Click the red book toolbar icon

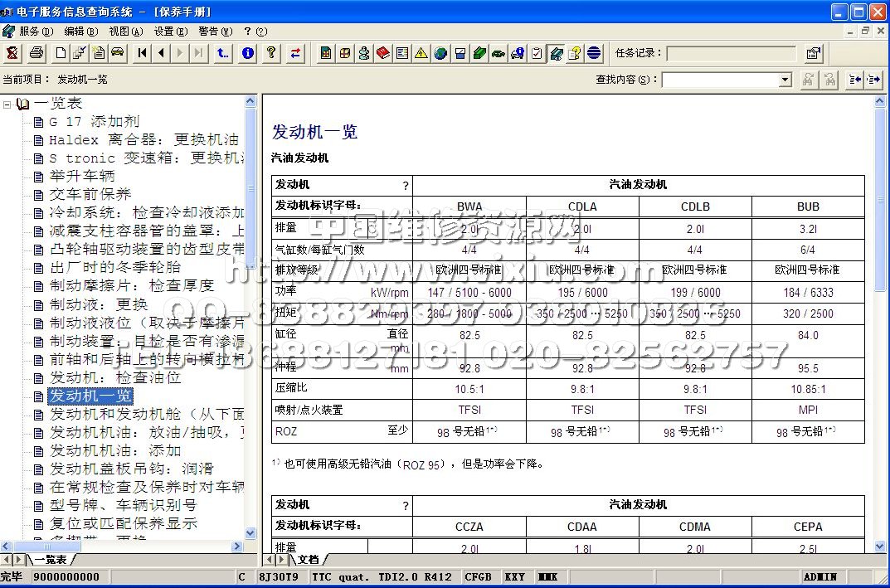[x=382, y=53]
